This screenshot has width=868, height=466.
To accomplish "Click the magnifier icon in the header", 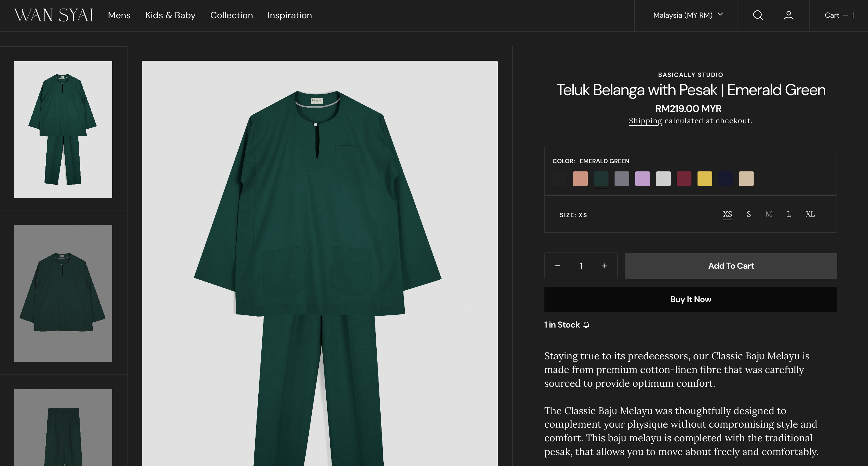I will (758, 15).
